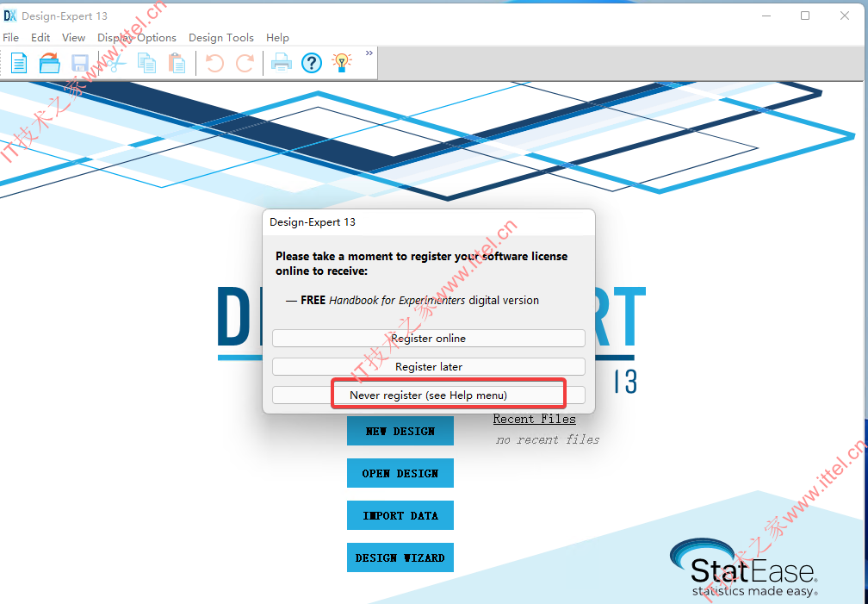Click the Undo arrow icon
The width and height of the screenshot is (868, 604).
(x=214, y=63)
